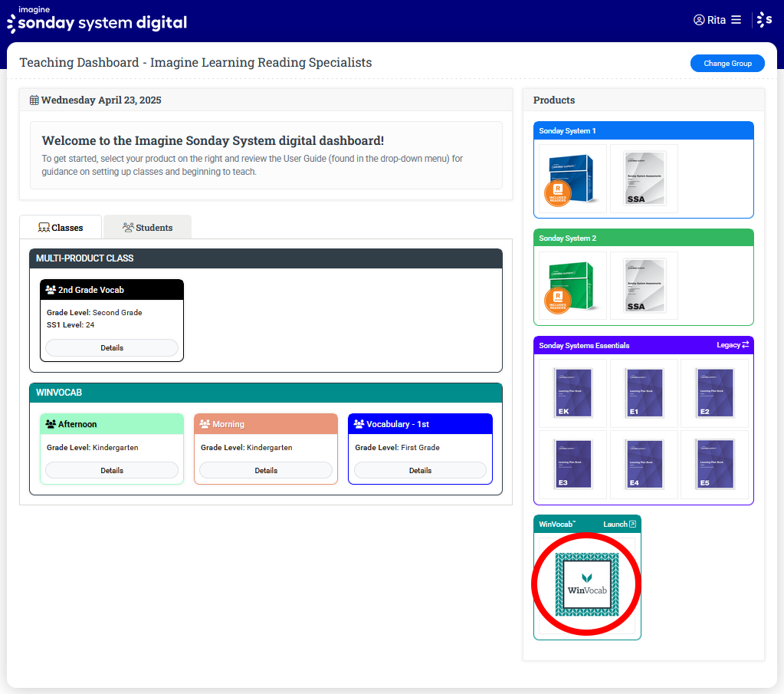Open the Rita user drop-down menu
The width and height of the screenshot is (784, 694).
click(x=717, y=20)
